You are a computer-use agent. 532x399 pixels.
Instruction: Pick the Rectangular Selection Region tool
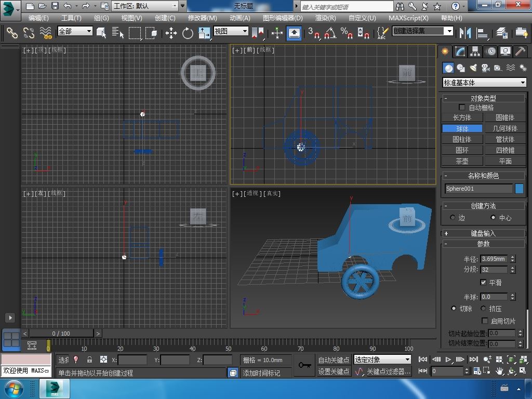coord(135,33)
